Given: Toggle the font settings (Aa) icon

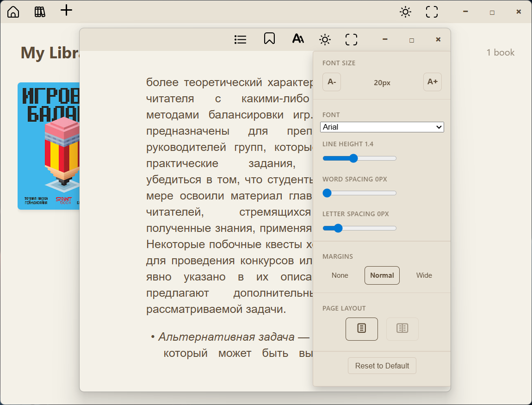Looking at the screenshot, I should pos(298,39).
